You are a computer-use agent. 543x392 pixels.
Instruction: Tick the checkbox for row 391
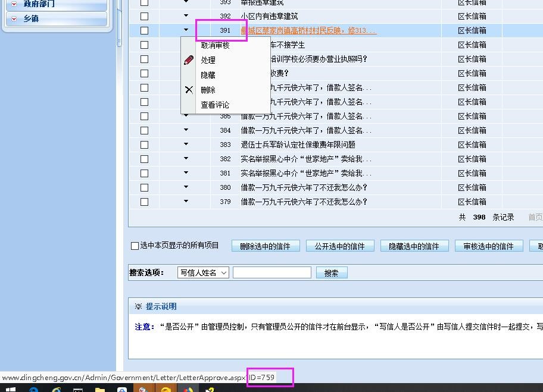[x=144, y=30]
